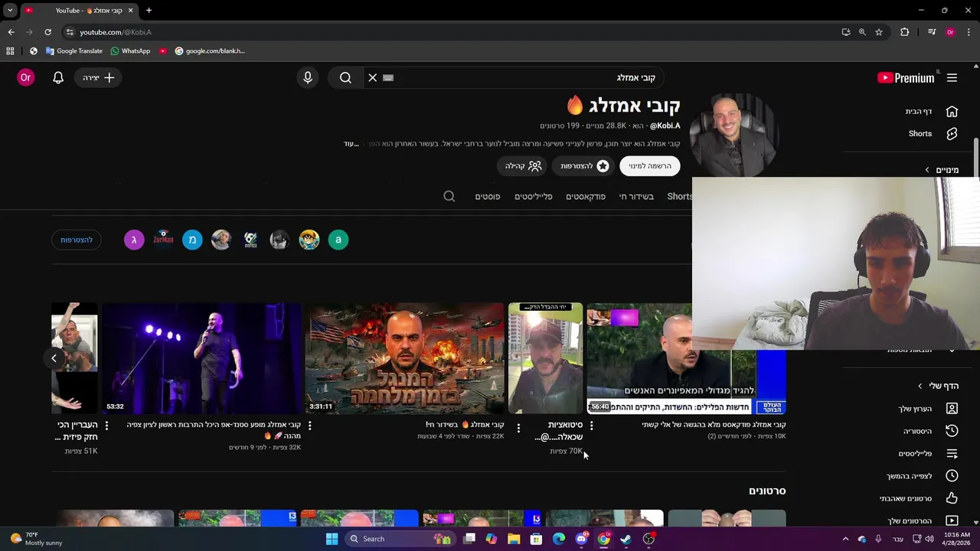980x551 pixels.
Task: Open סרטונים שאהבתי liked videos
Action: [x=919, y=498]
